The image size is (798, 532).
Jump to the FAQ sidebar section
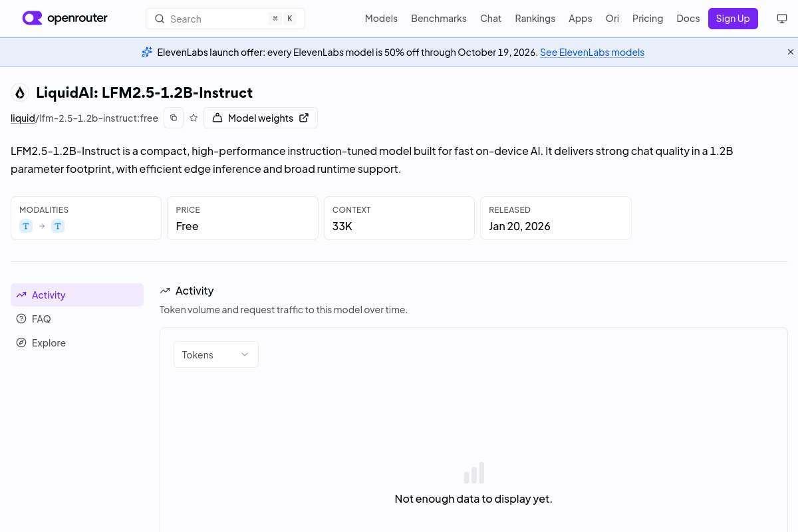click(x=77, y=319)
